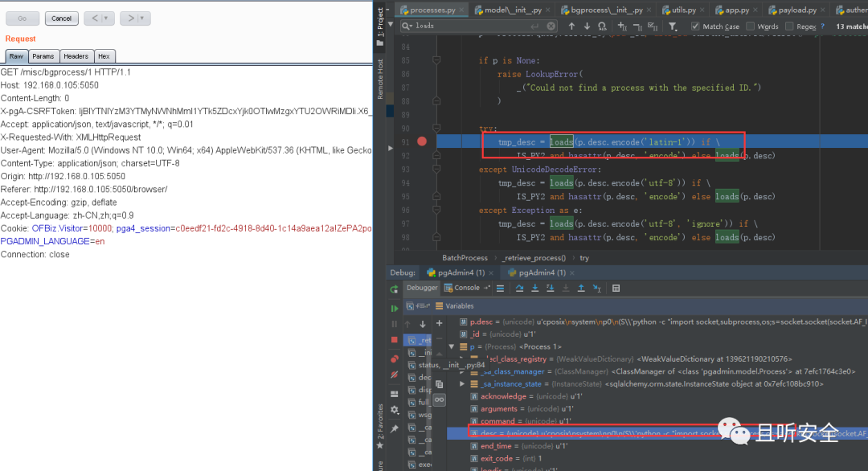Viewport: 868px width, 471px height.
Task: Click the View Breakpoints icon
Action: pos(394,358)
